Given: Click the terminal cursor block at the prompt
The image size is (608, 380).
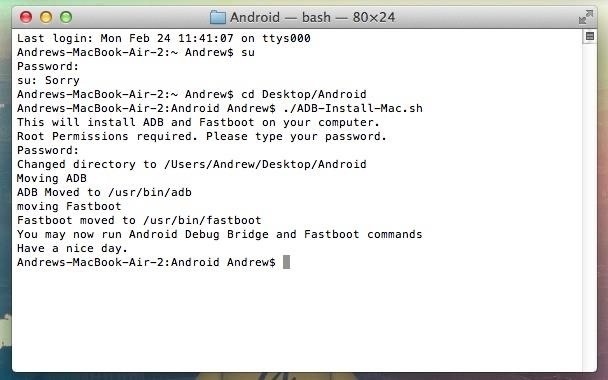Looking at the screenshot, I should click(287, 262).
